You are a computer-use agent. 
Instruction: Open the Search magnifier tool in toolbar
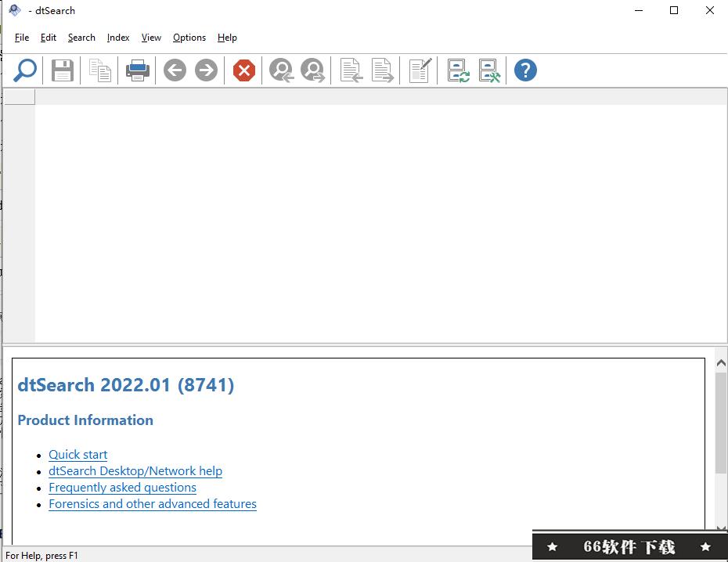24,70
